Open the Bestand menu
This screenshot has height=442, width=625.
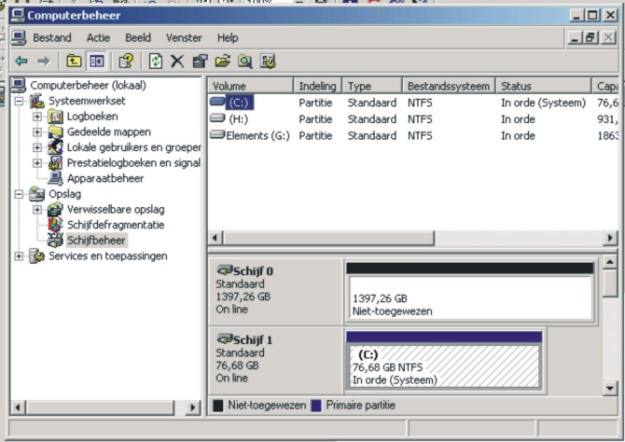click(x=52, y=38)
